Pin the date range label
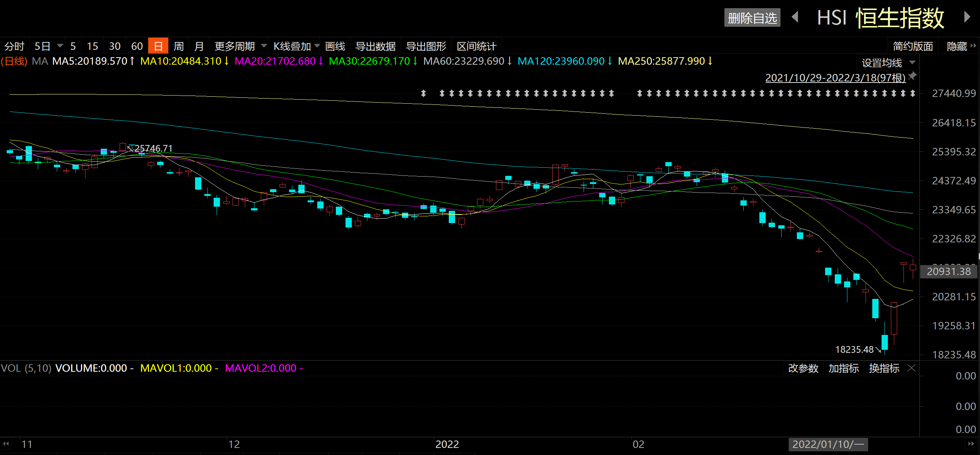The image size is (980, 455). point(913,76)
